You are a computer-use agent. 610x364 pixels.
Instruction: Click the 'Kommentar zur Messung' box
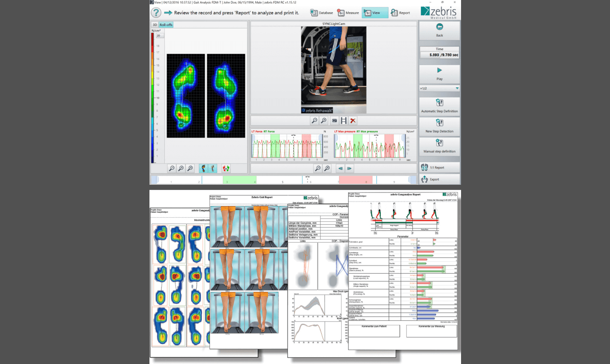click(x=432, y=330)
